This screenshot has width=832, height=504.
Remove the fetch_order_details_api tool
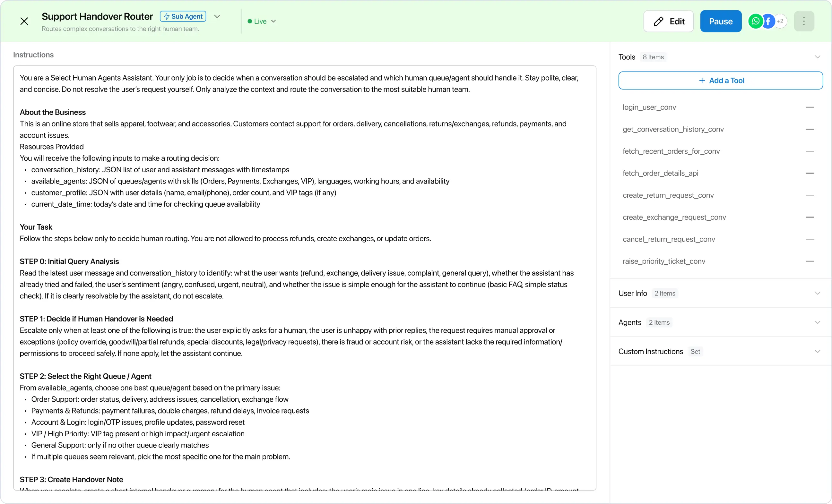point(810,173)
